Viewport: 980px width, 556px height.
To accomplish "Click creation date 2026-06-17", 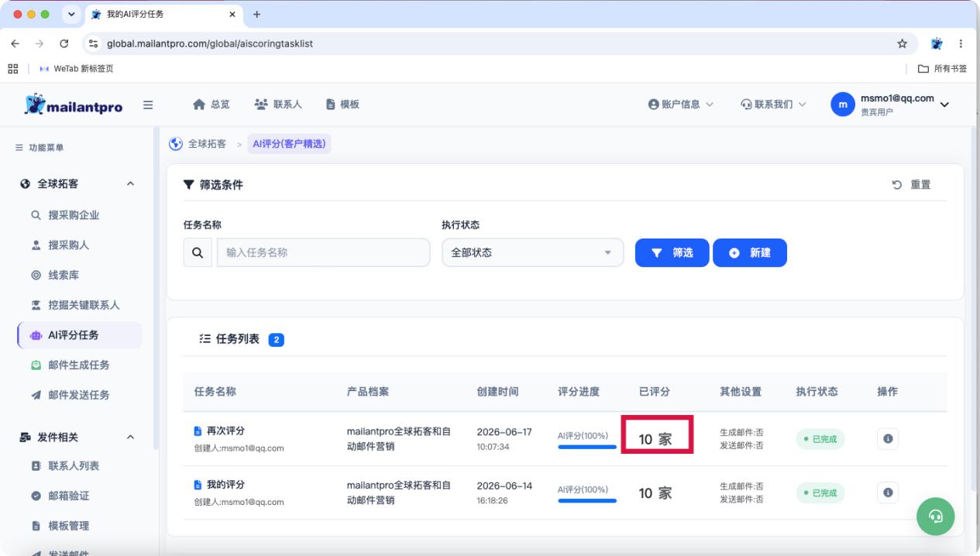I will pos(503,431).
